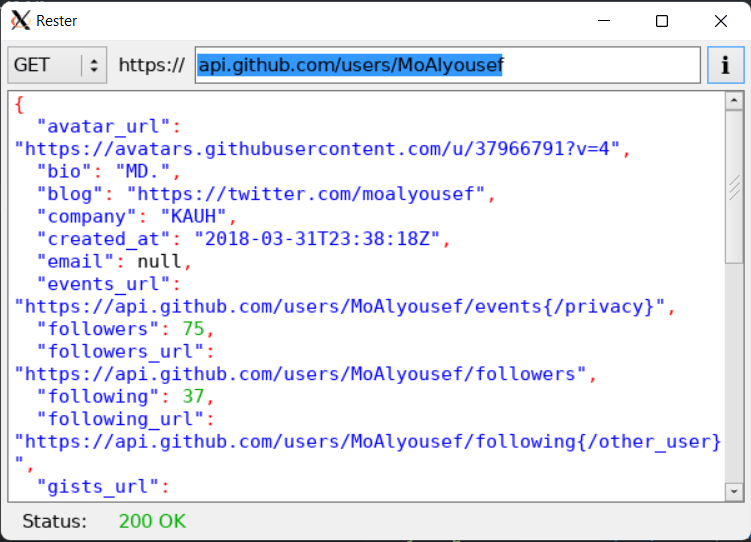Click the "followers" key text
The width and height of the screenshot is (751, 542).
point(98,329)
